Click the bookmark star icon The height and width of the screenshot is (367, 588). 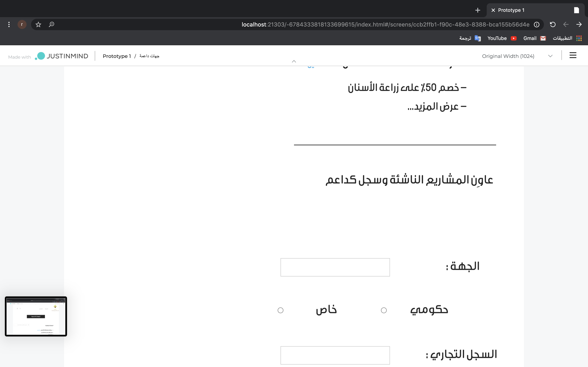tap(38, 24)
